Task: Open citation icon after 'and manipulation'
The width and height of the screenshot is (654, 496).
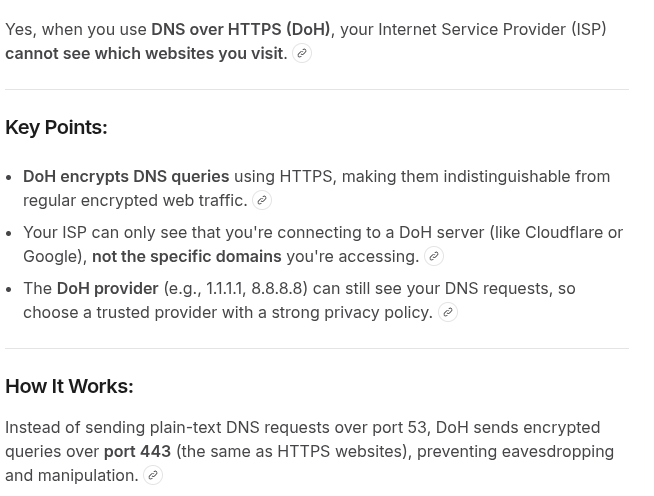Action: click(153, 475)
